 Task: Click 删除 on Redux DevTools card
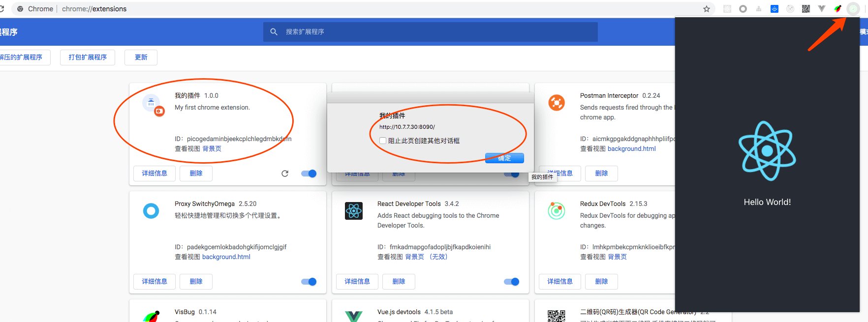(601, 282)
